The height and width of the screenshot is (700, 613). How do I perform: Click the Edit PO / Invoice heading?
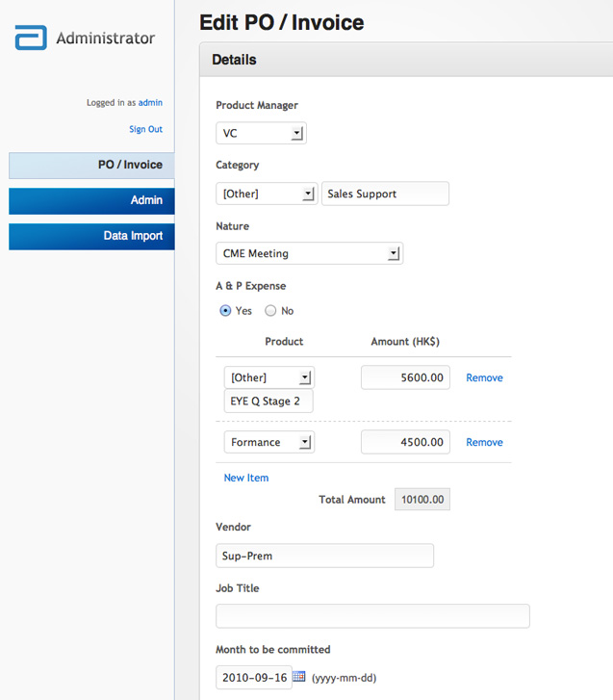click(x=282, y=22)
